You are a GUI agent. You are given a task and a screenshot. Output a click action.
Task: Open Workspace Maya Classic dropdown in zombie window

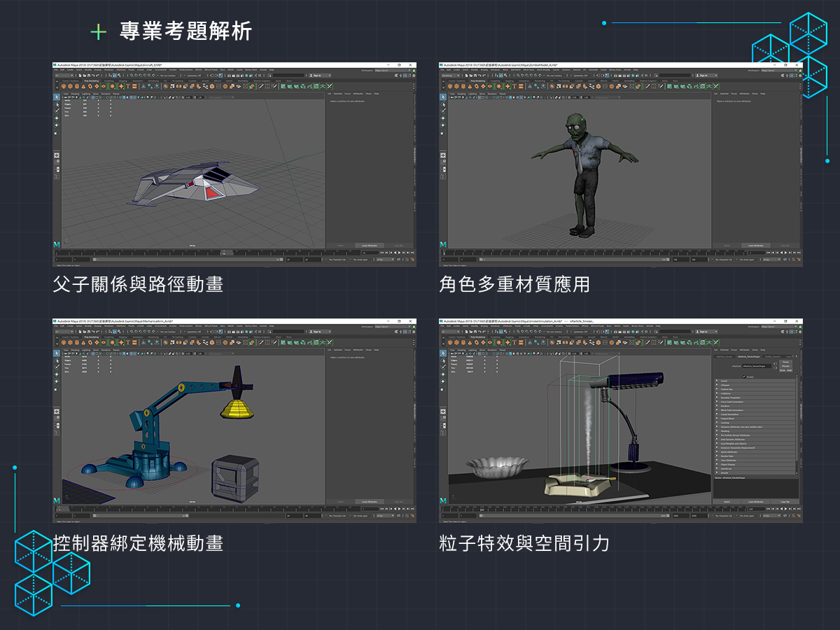click(771, 70)
